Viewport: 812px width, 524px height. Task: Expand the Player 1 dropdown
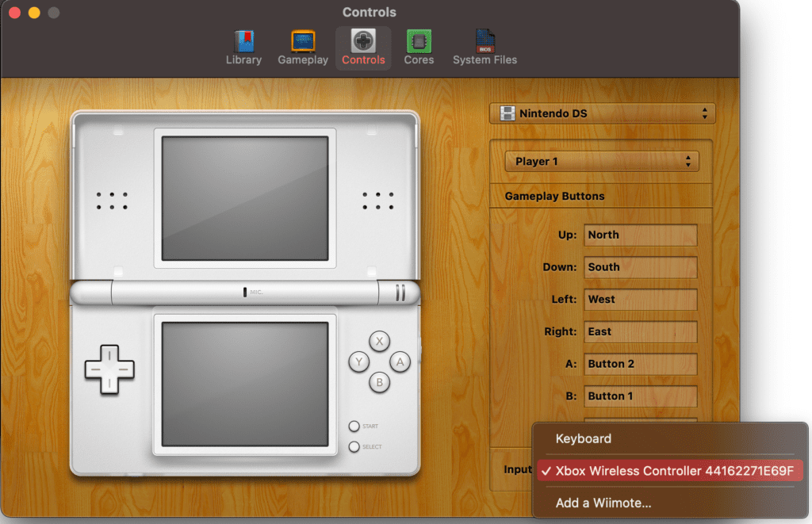tap(602, 161)
